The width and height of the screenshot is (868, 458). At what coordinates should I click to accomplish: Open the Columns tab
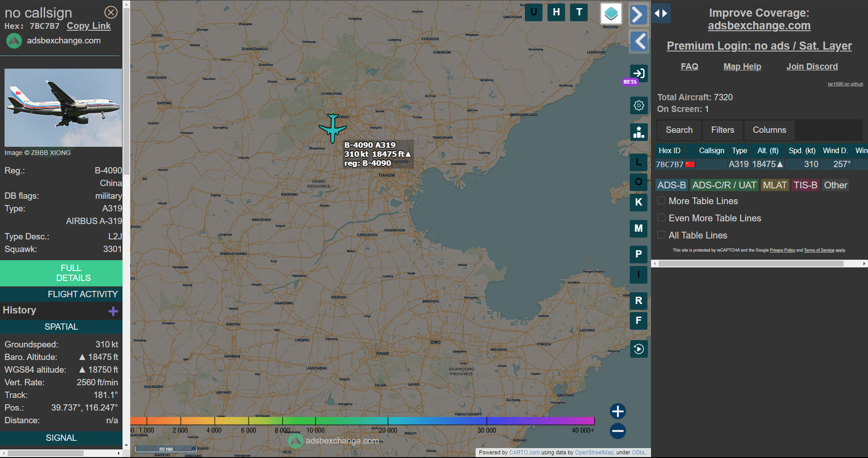[x=769, y=130]
